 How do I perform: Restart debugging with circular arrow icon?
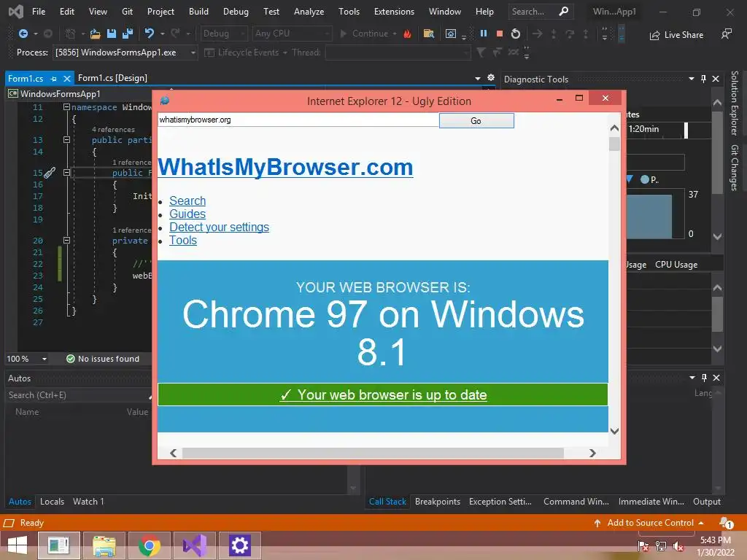point(516,34)
